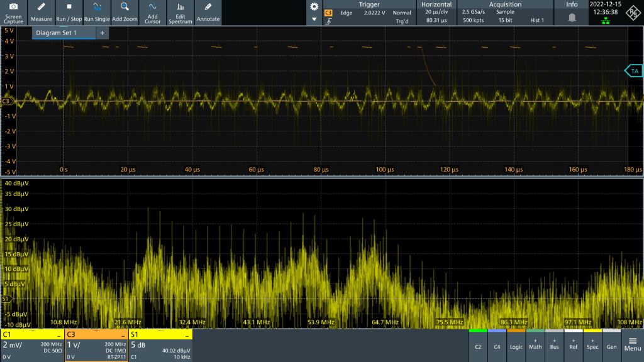
Task: Open the Edge trigger type selector
Action: pyautogui.click(x=347, y=11)
